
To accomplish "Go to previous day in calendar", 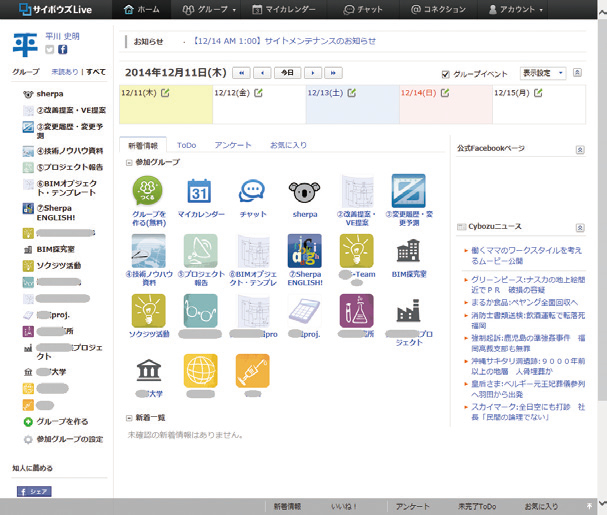I will [263, 73].
